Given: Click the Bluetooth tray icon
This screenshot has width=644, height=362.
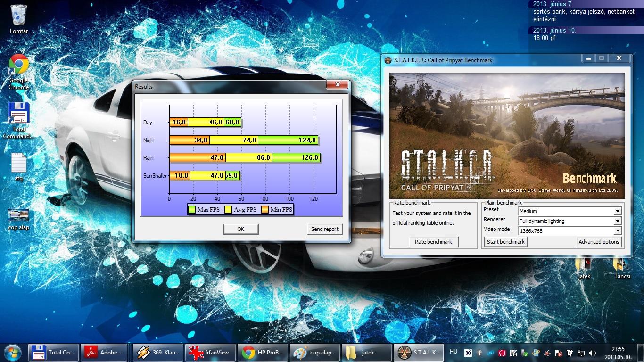Looking at the screenshot, I should (479, 353).
